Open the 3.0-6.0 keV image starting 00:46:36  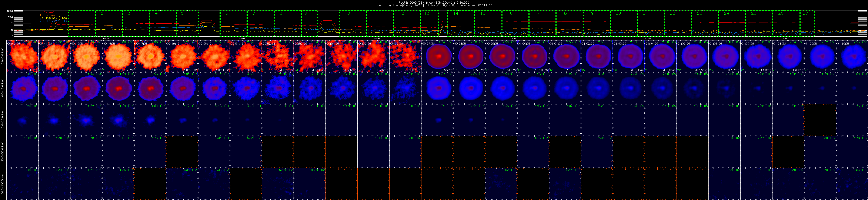(118, 56)
